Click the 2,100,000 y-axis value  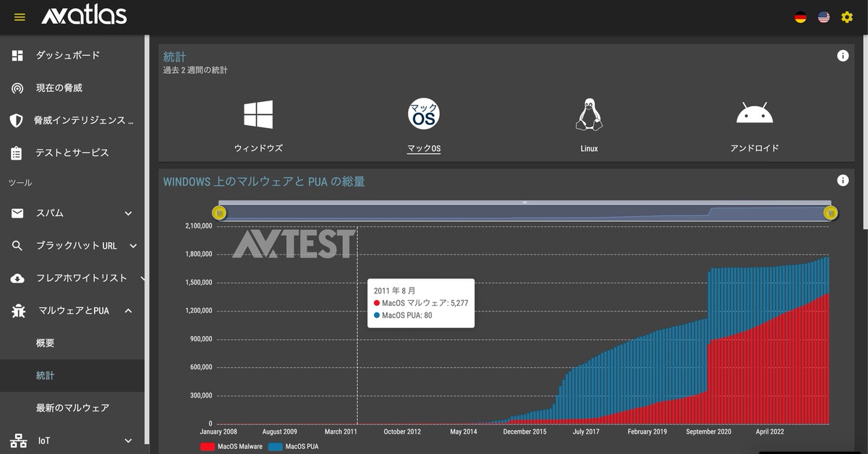pos(198,226)
